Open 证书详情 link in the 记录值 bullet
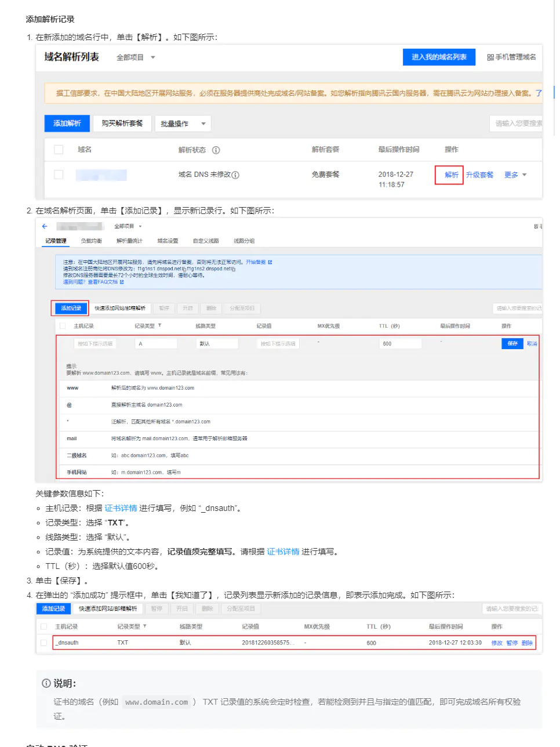 pos(283,552)
